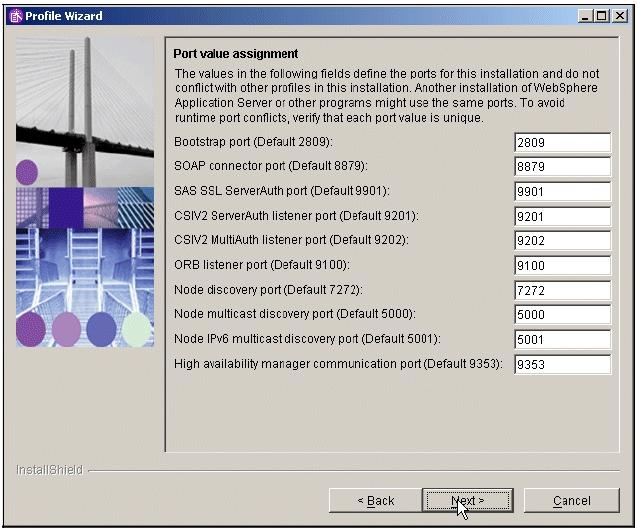Go to the previous step with Back
Viewport: 637px width, 528px height.
[376, 500]
